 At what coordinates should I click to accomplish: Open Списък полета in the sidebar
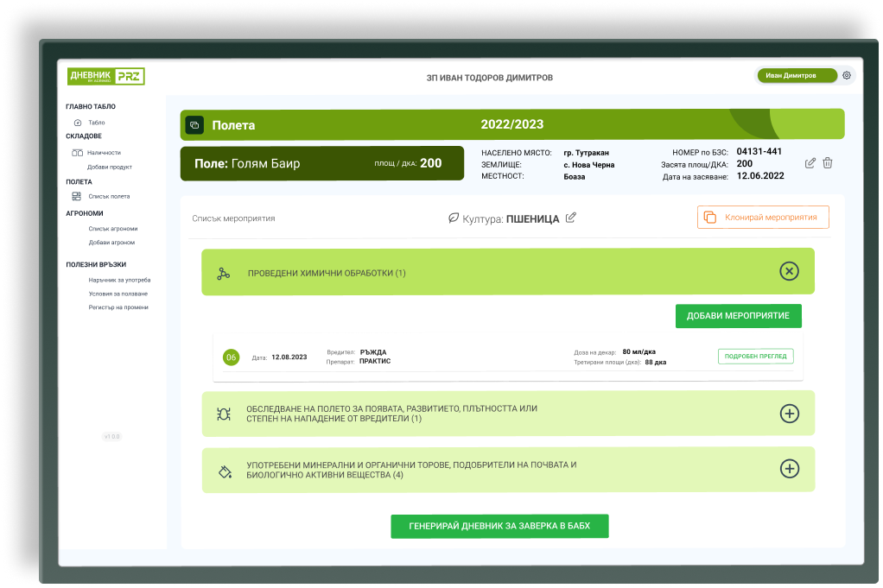point(109,196)
